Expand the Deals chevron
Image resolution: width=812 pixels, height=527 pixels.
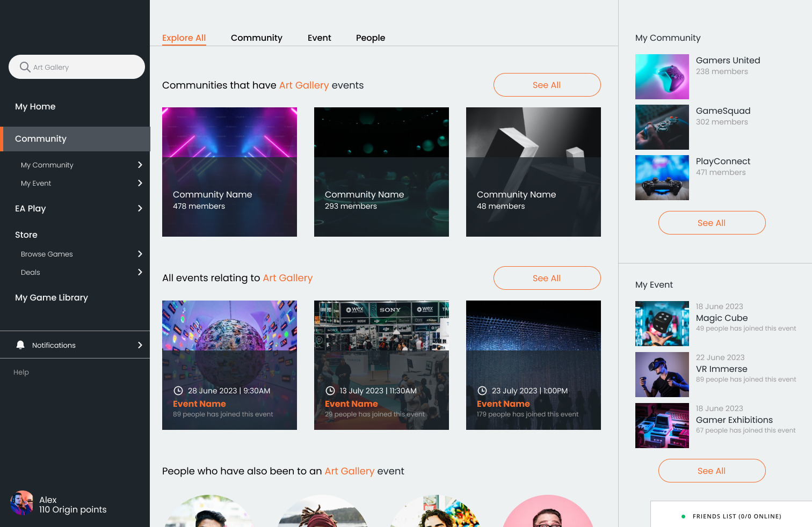(x=140, y=272)
